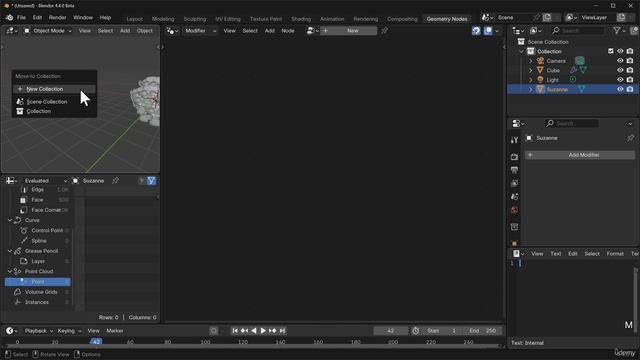The width and height of the screenshot is (640, 360).
Task: Select New Collection in Move to Collection menu
Action: [x=54, y=89]
